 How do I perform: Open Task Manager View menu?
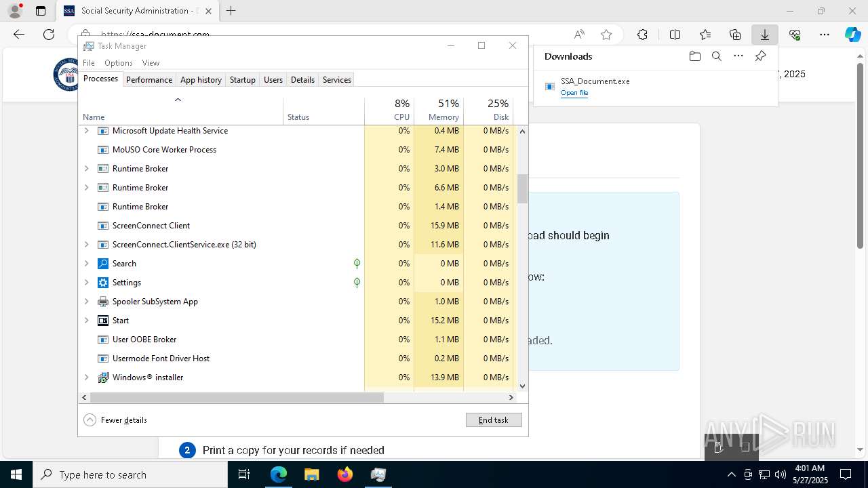pos(151,63)
